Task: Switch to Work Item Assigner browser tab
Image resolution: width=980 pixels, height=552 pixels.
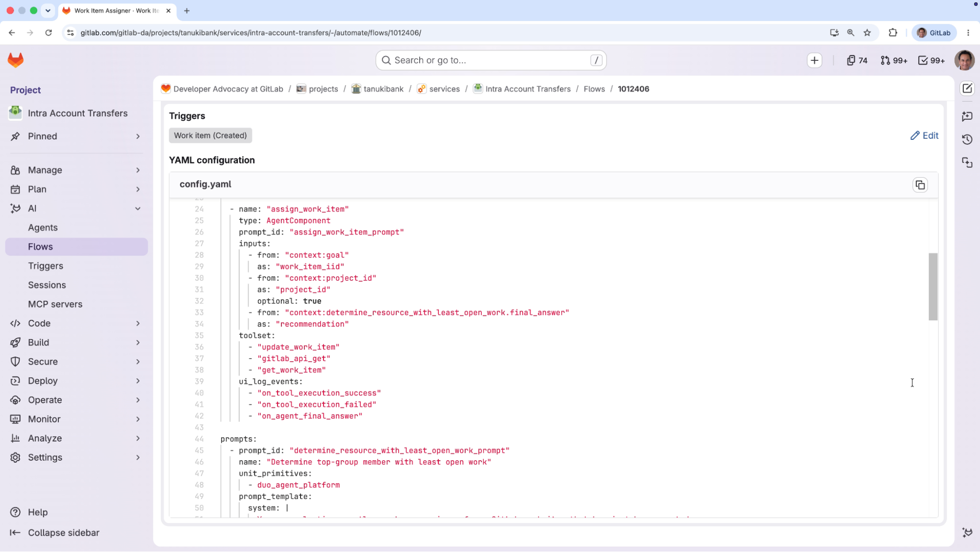Action: (x=116, y=11)
